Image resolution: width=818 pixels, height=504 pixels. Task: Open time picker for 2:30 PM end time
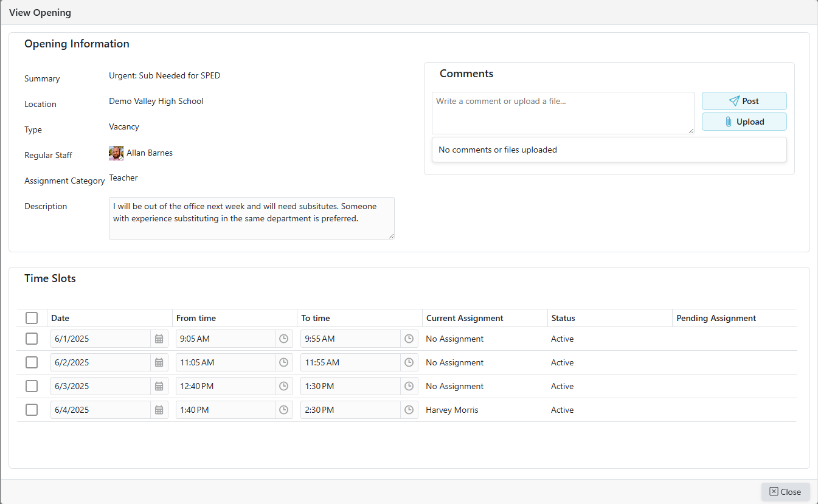[409, 410]
